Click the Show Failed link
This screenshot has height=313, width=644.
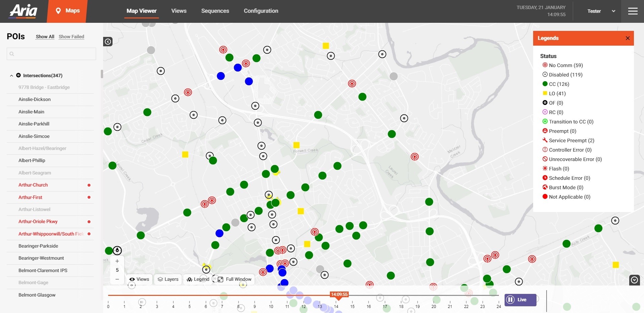pos(71,37)
